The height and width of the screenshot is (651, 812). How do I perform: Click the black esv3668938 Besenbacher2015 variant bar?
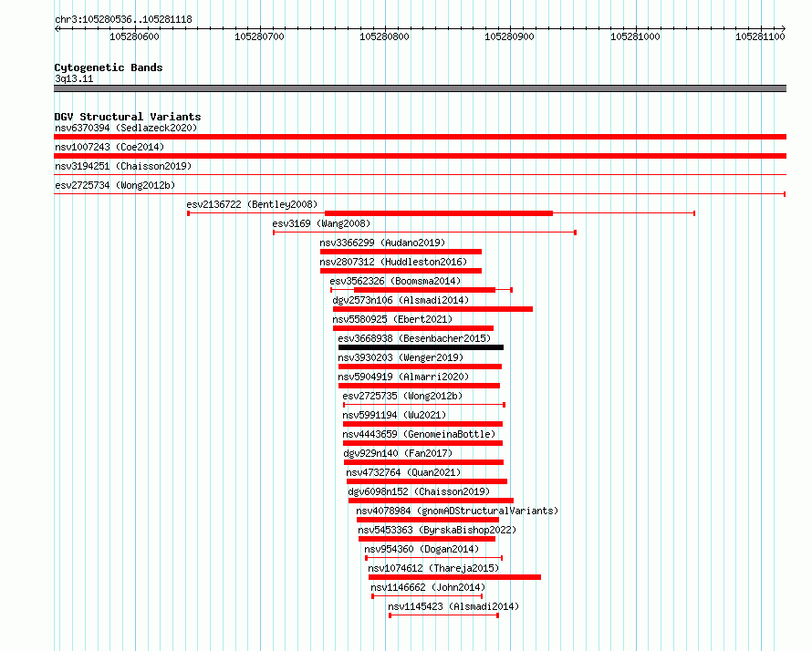coord(421,347)
